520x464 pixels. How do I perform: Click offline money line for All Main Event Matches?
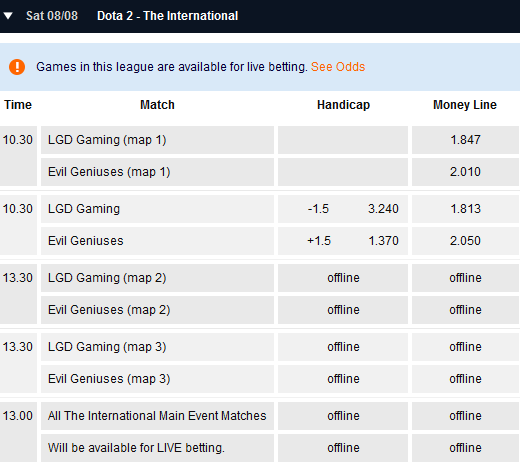pos(465,416)
